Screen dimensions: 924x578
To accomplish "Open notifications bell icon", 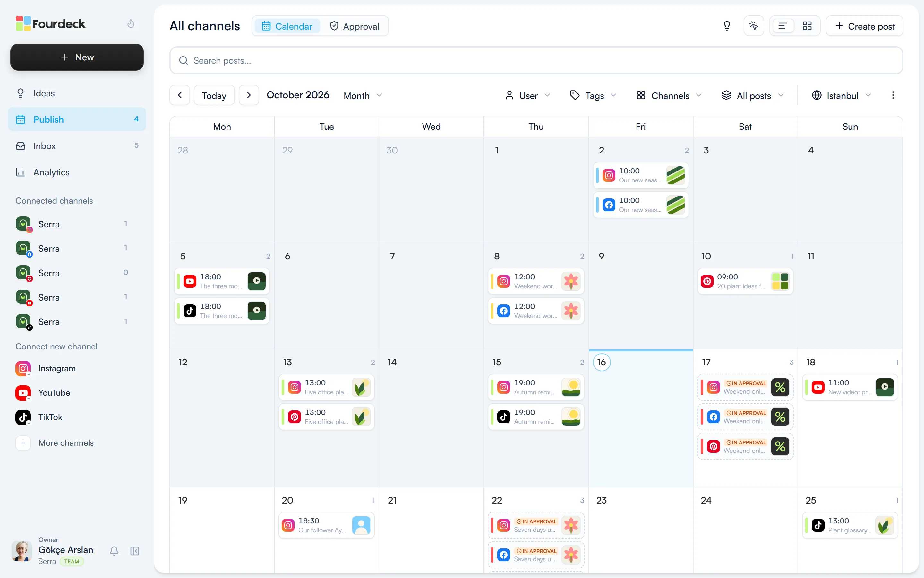I will point(114,551).
